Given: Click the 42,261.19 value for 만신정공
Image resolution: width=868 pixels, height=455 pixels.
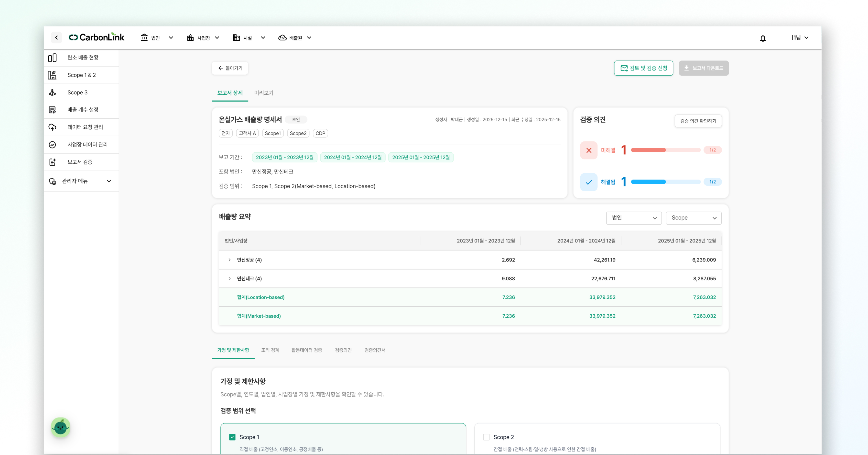Looking at the screenshot, I should (x=604, y=260).
